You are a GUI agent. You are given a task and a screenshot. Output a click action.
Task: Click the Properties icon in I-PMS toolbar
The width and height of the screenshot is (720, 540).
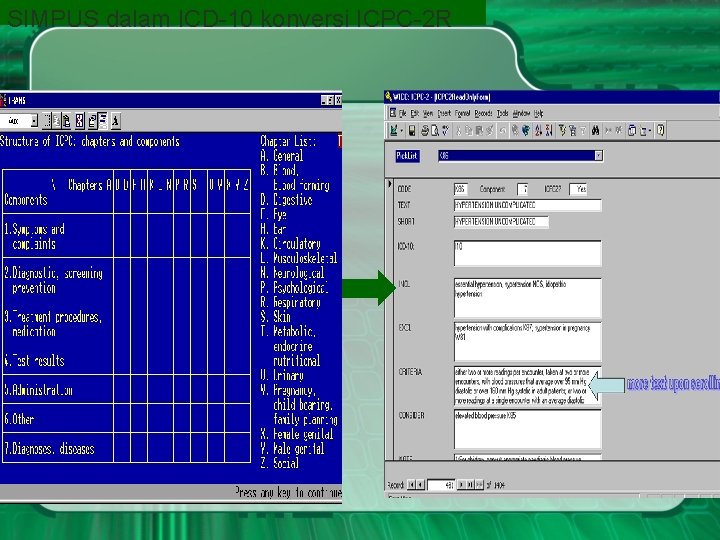point(93,121)
